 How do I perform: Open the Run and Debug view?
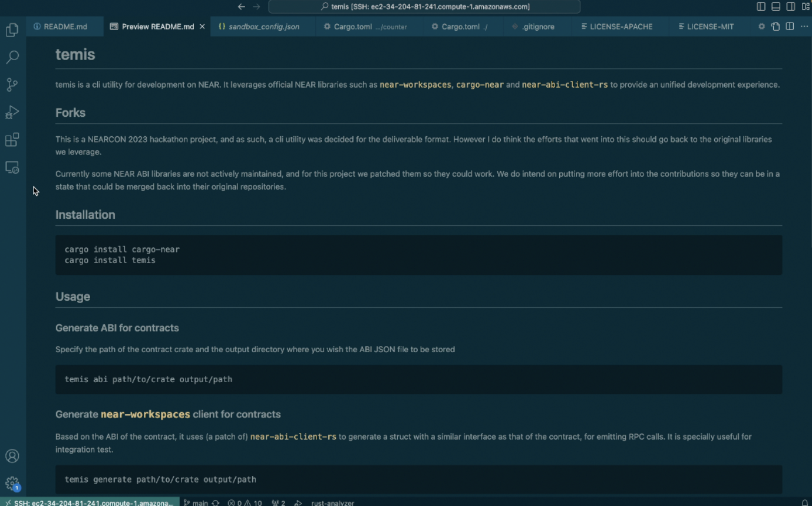[x=12, y=112]
